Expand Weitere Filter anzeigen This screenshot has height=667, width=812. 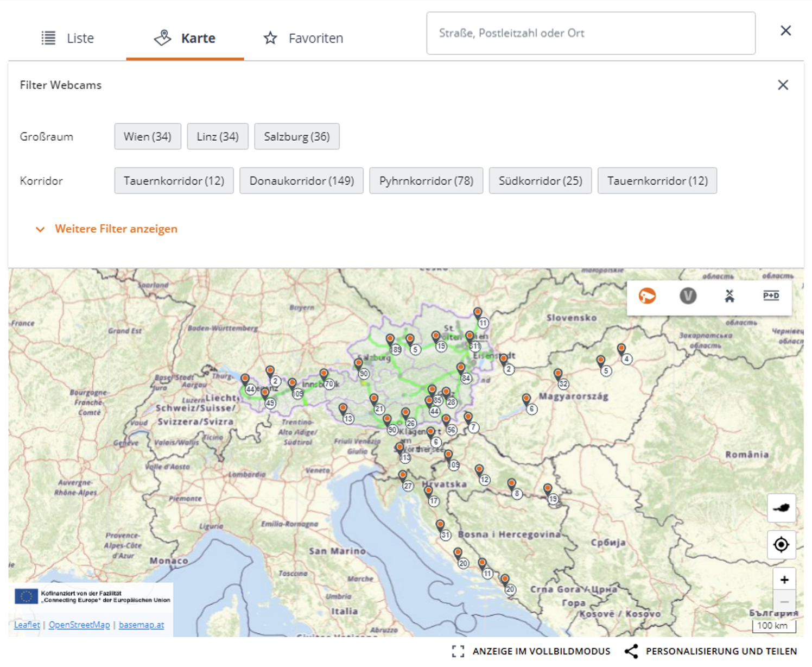[116, 229]
